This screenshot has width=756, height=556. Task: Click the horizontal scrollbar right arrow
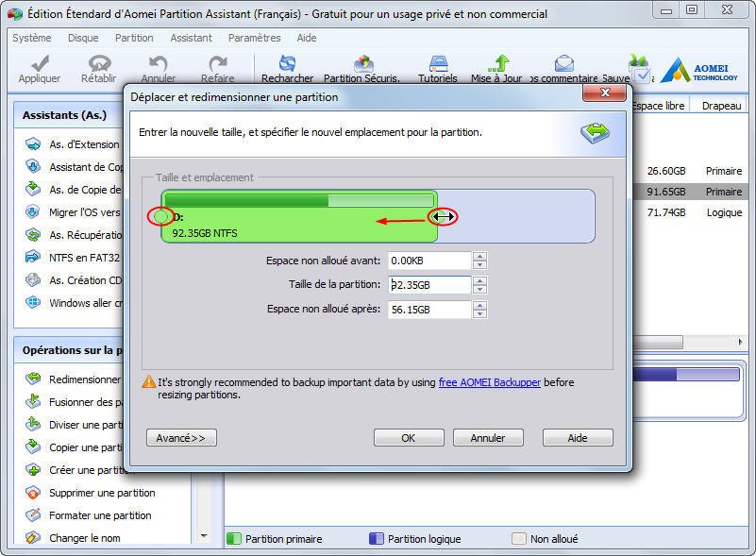click(741, 342)
